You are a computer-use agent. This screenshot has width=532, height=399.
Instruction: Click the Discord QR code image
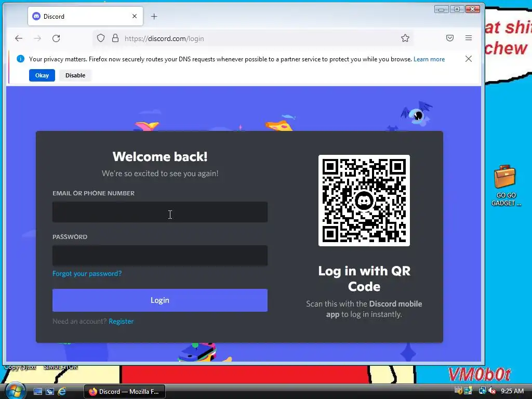(x=364, y=201)
